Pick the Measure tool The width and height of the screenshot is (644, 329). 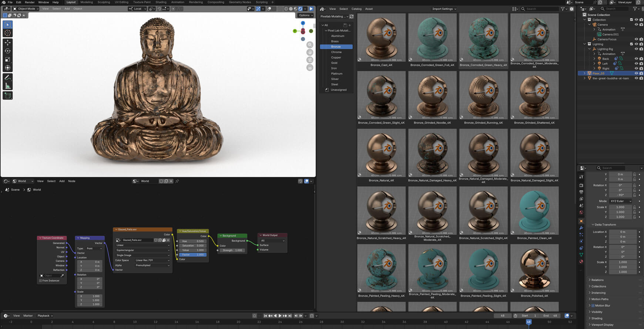[x=7, y=86]
